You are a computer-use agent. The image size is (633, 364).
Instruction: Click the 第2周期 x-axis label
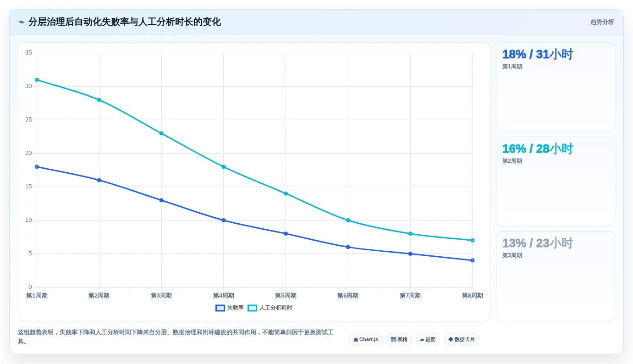99,296
